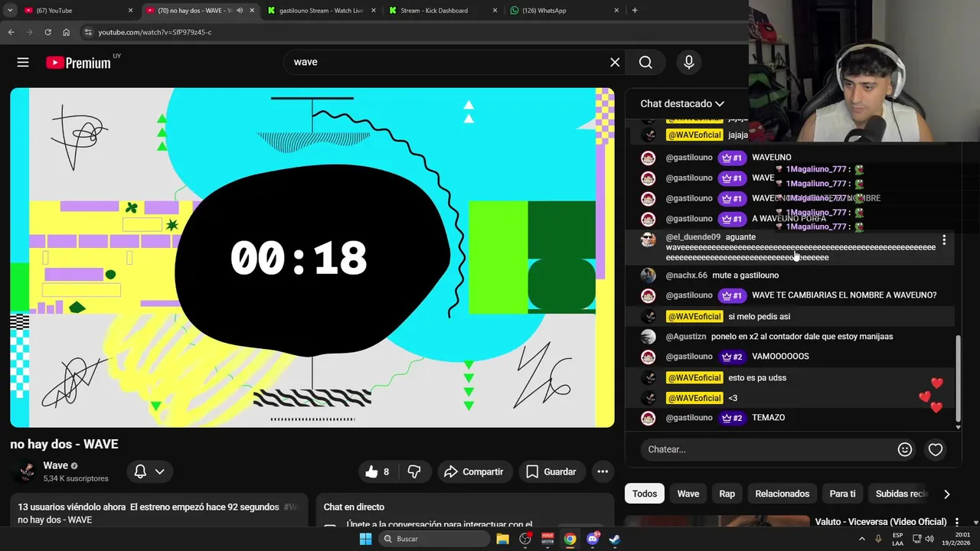Viewport: 980px width, 551px height.
Task: Open the YouTube guide hamburger menu
Action: click(x=23, y=63)
